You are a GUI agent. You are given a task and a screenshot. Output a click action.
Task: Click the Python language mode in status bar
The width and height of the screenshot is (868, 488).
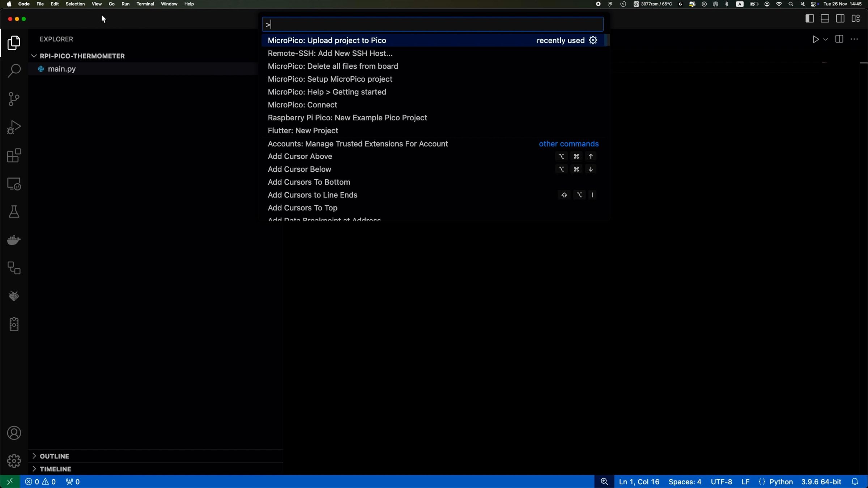point(781,482)
